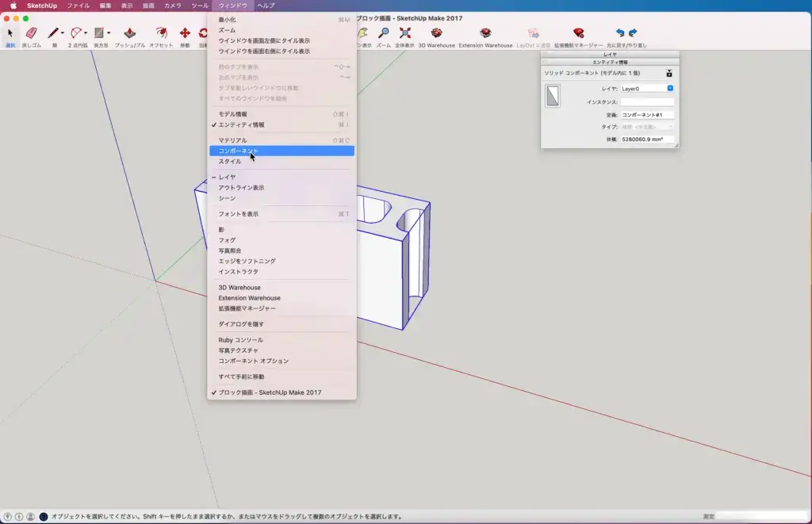Collapse the Entity Info panel header
The image size is (812, 524).
pyautogui.click(x=610, y=62)
